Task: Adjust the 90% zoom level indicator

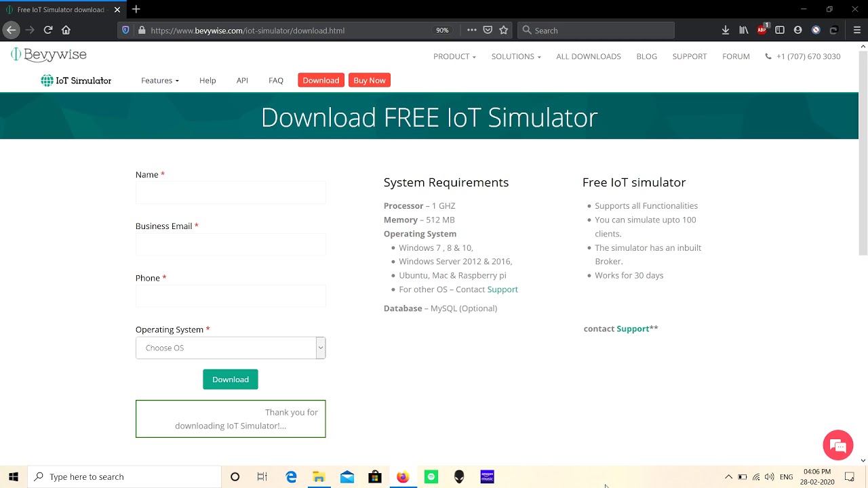Action: [442, 30]
